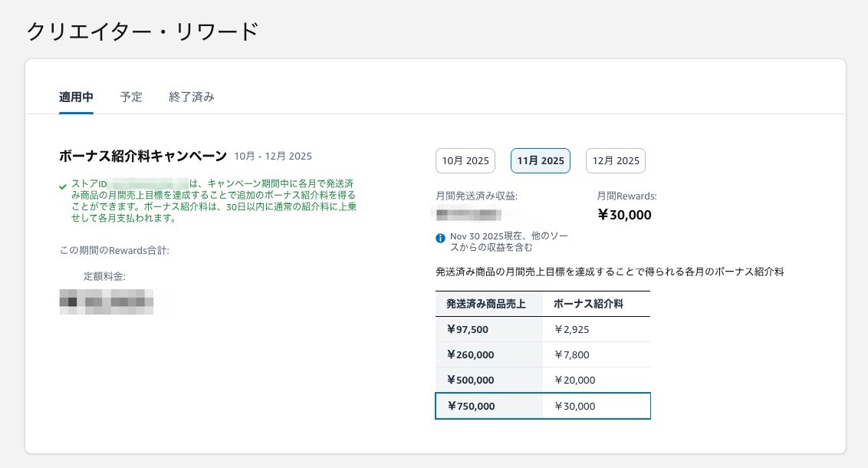Screen dimensions: 868x468
Task: Switch to the 予定 tab
Action: pos(130,97)
